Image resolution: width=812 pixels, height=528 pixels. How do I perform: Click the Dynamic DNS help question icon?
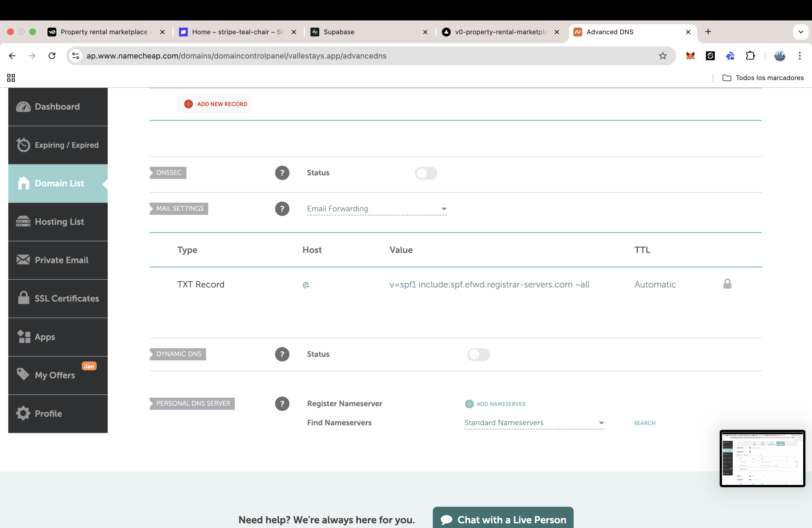point(282,354)
